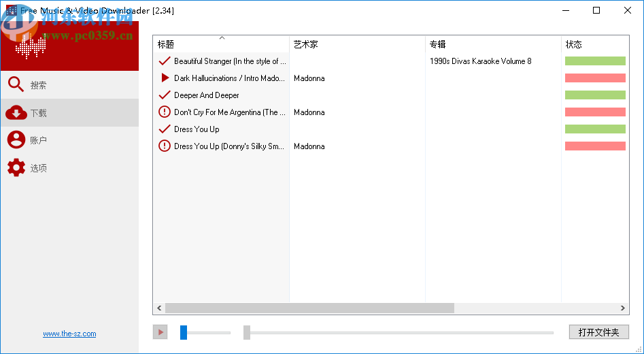Viewport: 644px width, 354px height.
Task: Click the gray playback position slider handle
Action: tap(246, 332)
